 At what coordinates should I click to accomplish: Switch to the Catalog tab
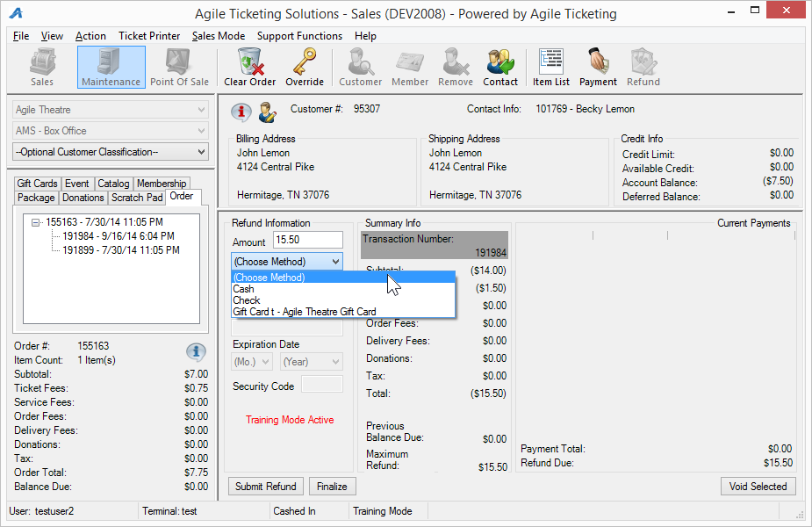[113, 184]
